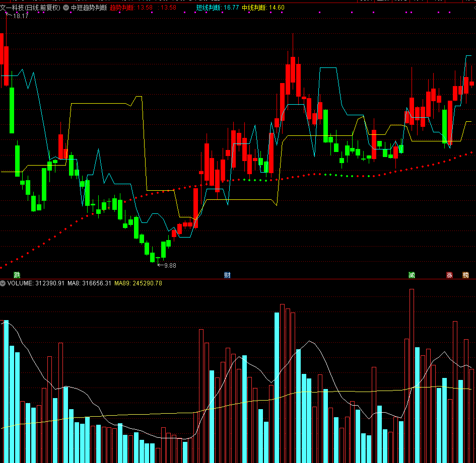This screenshot has width=476, height=463.
Task: Click the stock title 文一科技(日线,前复权)
Action: [x=30, y=8]
